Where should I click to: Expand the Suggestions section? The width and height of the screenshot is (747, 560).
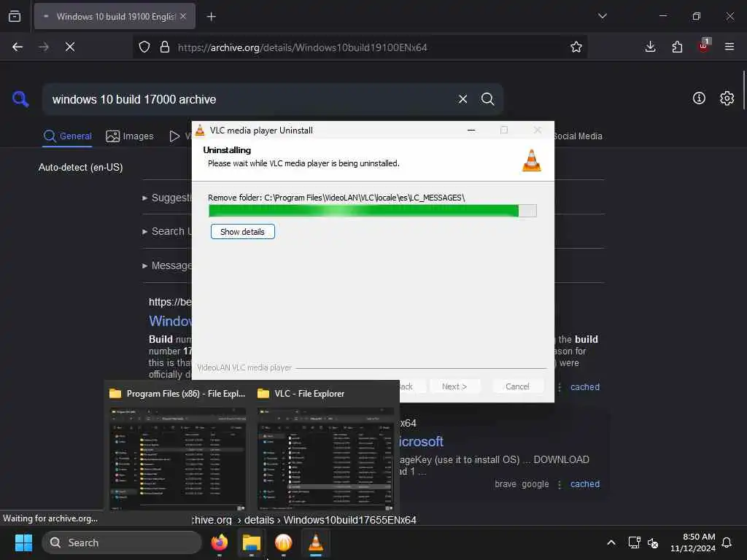pyautogui.click(x=168, y=198)
